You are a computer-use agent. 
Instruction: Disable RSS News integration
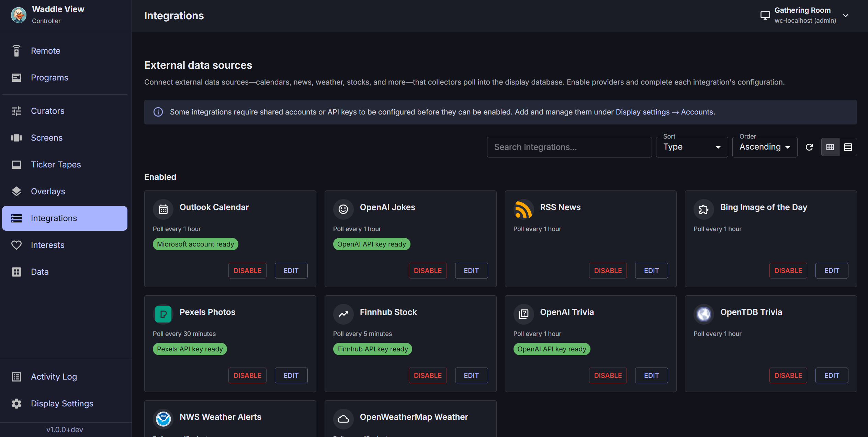(x=608, y=271)
